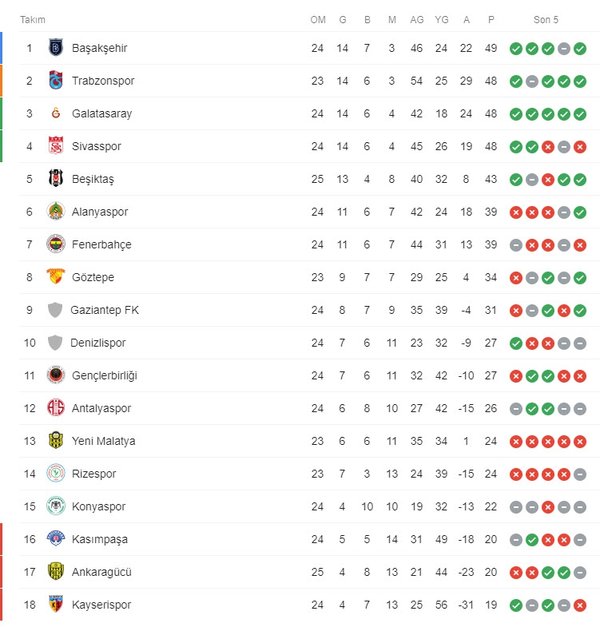Open the Konyaspor team name link
Viewport: 600px width, 627px height.
click(x=100, y=507)
